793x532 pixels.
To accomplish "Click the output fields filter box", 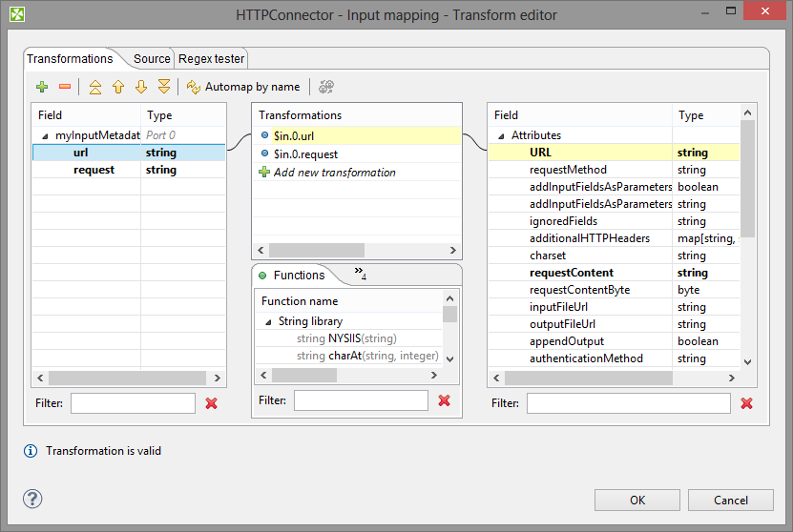I will click(x=628, y=403).
